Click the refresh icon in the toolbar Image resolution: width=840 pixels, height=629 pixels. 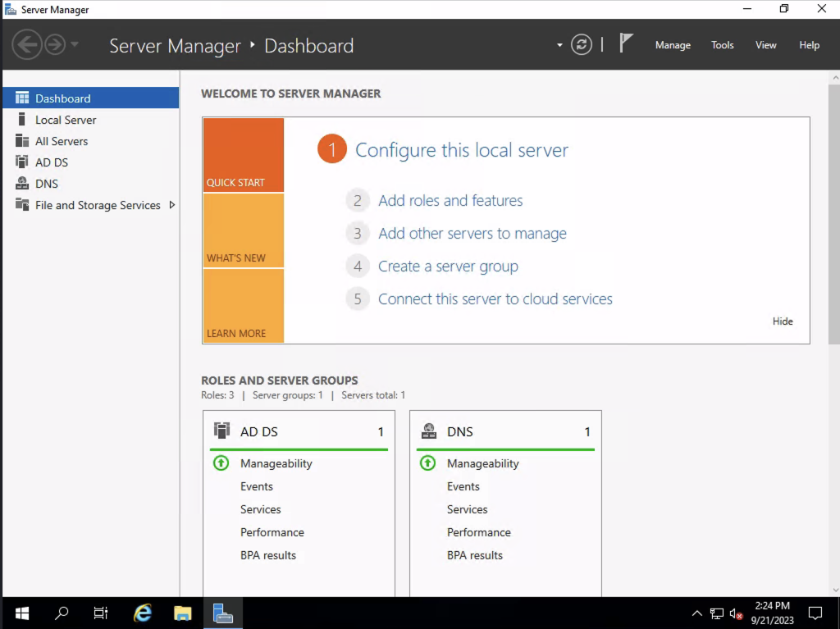click(582, 45)
